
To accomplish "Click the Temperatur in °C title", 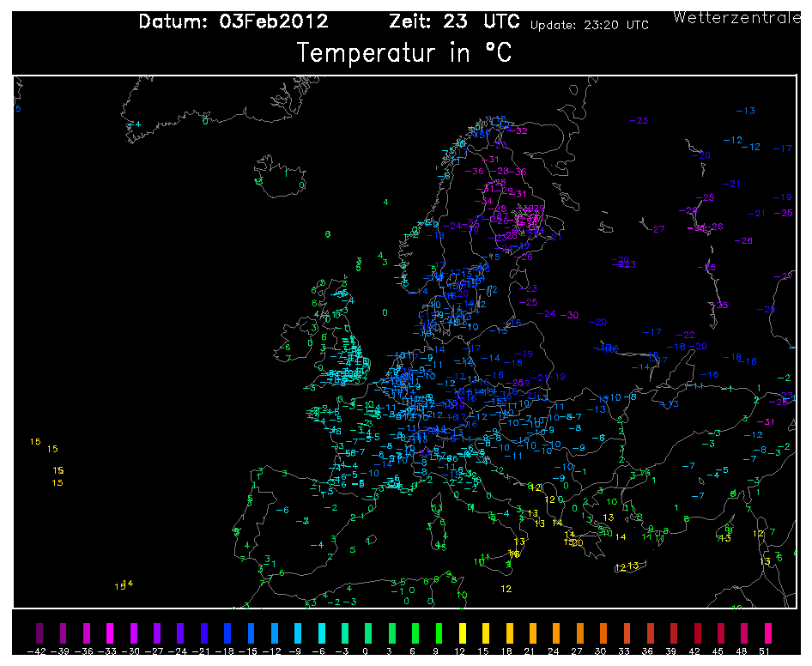I will click(404, 53).
